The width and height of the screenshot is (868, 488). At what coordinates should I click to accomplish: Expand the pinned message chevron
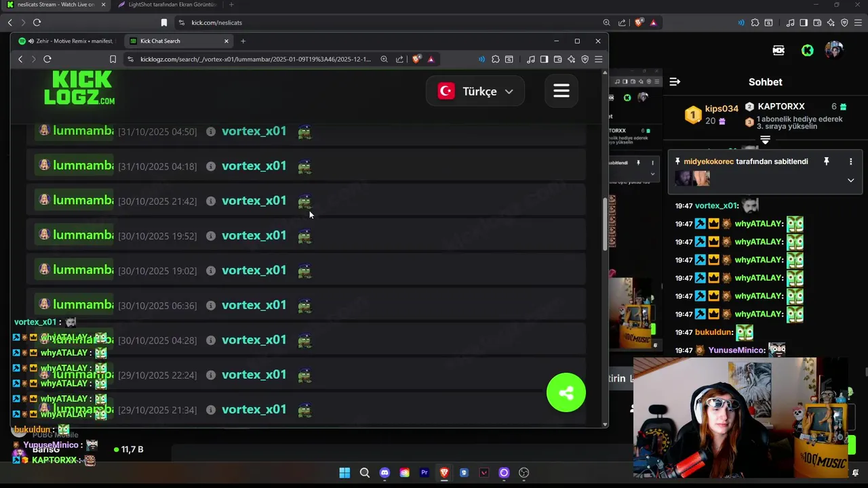point(850,180)
